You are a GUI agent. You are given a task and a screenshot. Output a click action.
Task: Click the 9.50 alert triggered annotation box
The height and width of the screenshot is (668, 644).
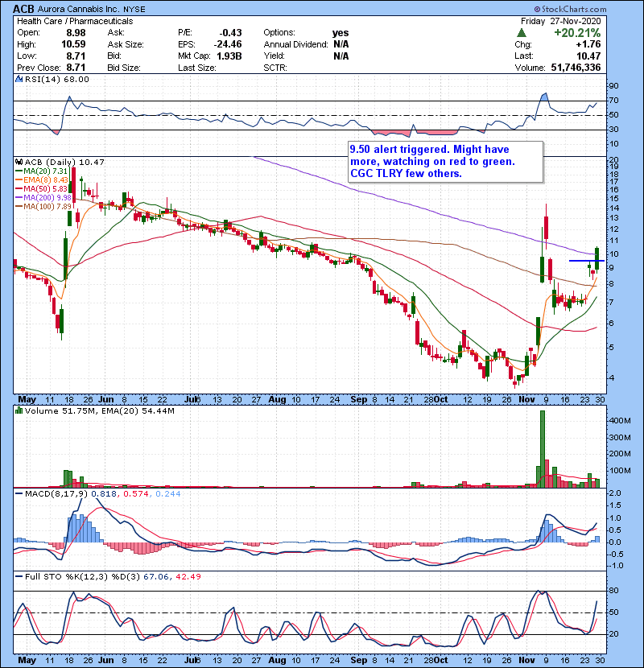pyautogui.click(x=445, y=162)
